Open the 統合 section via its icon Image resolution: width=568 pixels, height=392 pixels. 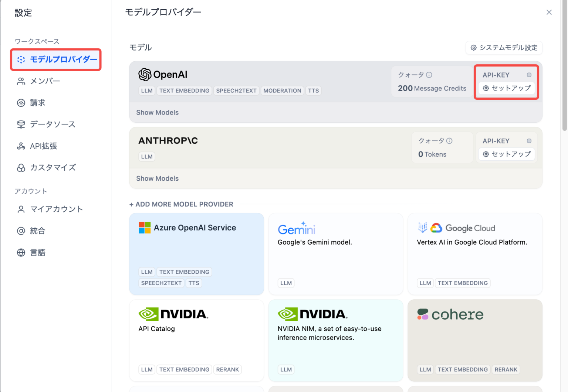pos(21,231)
